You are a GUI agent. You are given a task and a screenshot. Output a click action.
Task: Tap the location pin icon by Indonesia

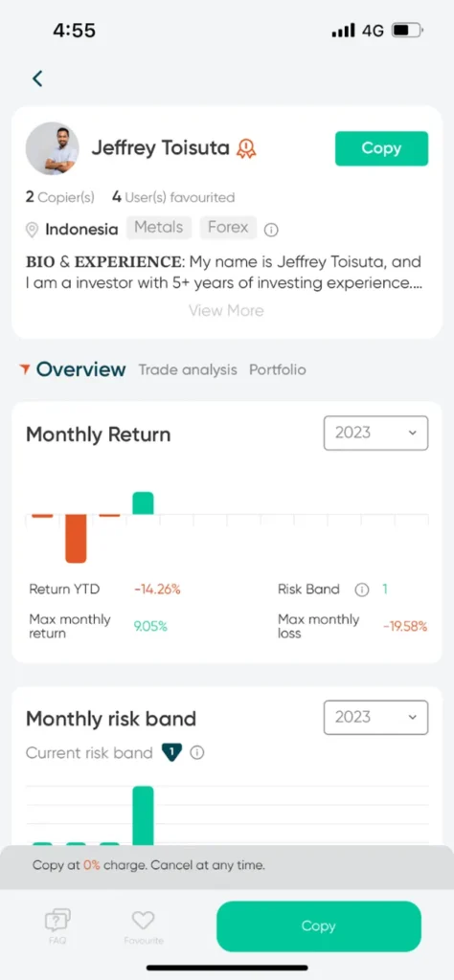[32, 230]
